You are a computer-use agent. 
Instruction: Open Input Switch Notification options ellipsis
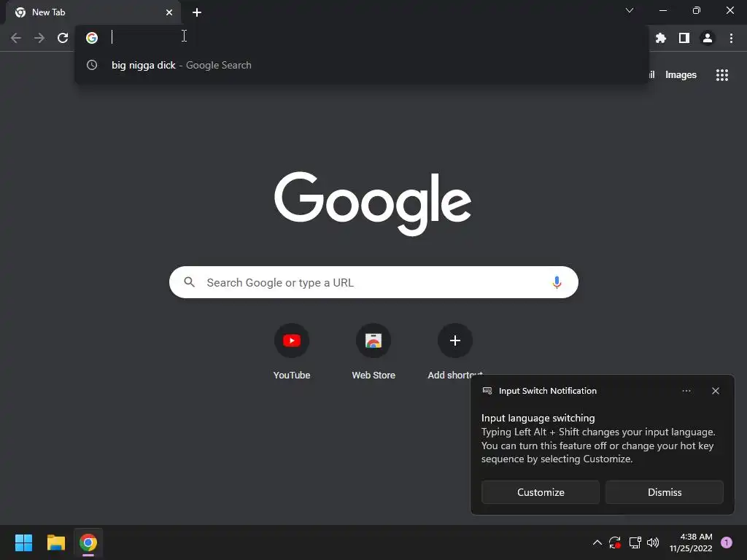pyautogui.click(x=686, y=391)
